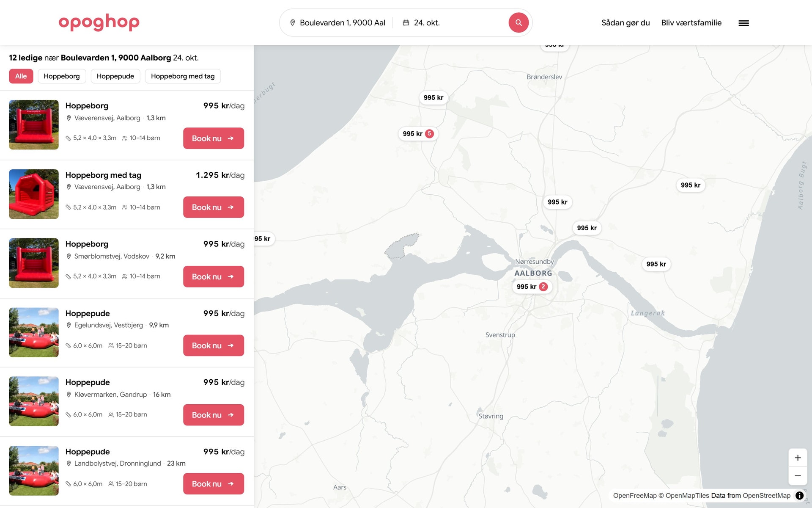Click the partially visible 95 kr marker at the map's left edge

264,239
